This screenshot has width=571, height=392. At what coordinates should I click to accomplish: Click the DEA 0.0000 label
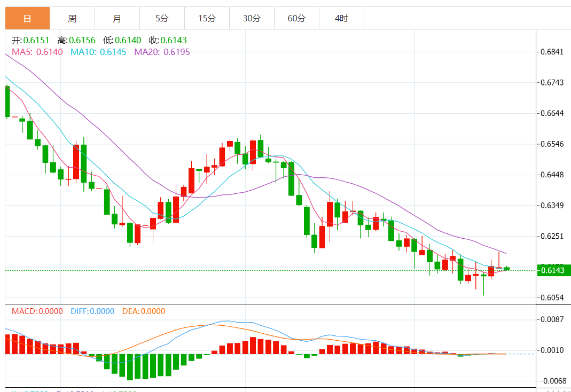click(x=144, y=311)
